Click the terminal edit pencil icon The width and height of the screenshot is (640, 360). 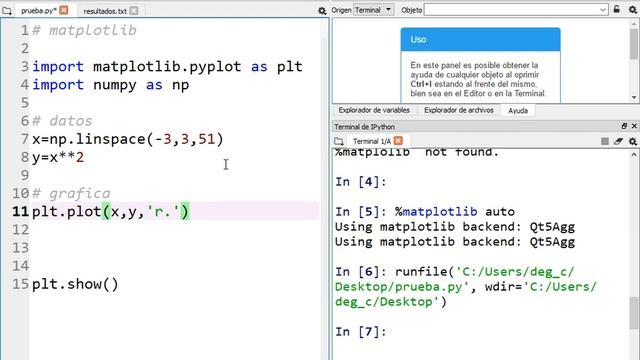(618, 141)
